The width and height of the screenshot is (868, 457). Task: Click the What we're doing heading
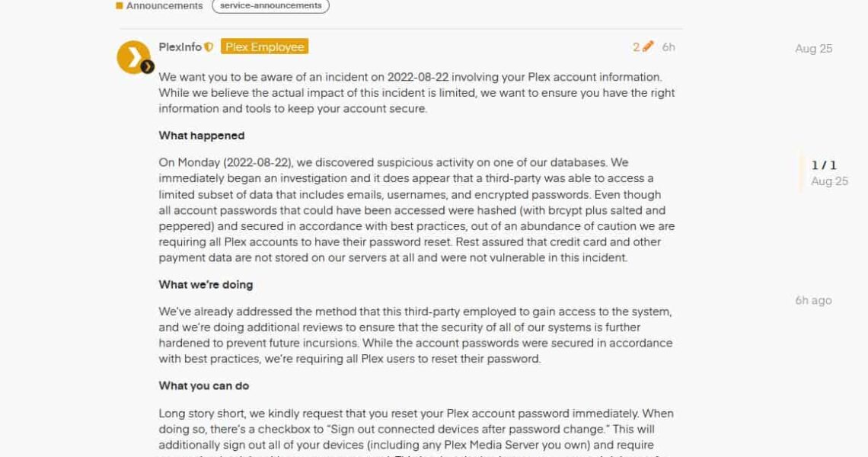click(206, 285)
